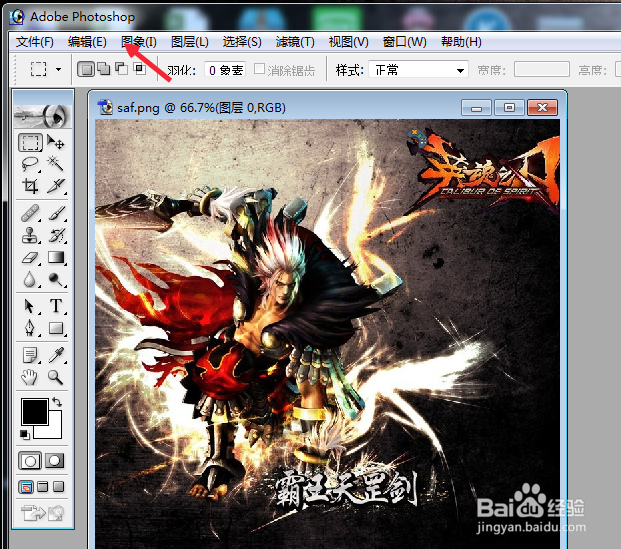This screenshot has width=621, height=549.
Task: Select the Eraser tool
Action: pyautogui.click(x=30, y=257)
